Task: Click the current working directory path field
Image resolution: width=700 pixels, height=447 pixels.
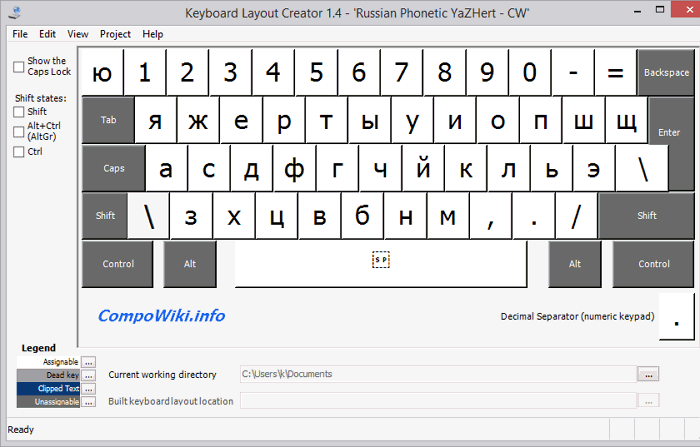Action: pos(437,374)
